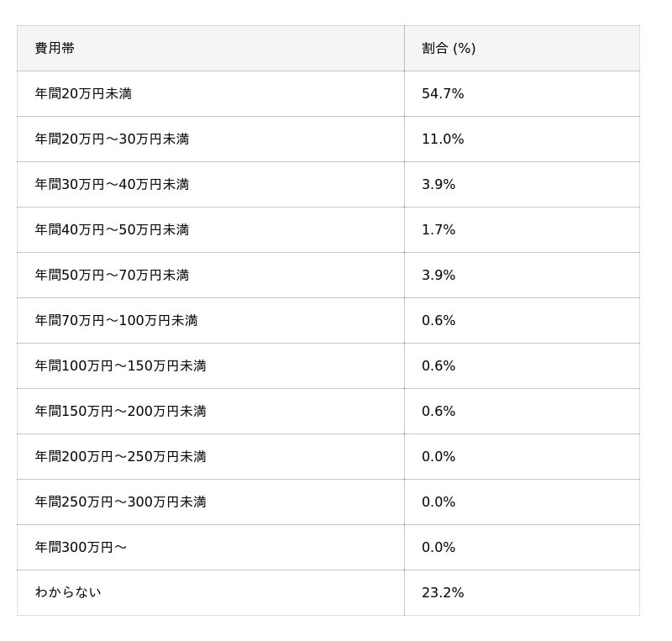Select the 年間20万円未満 row label

(x=83, y=94)
